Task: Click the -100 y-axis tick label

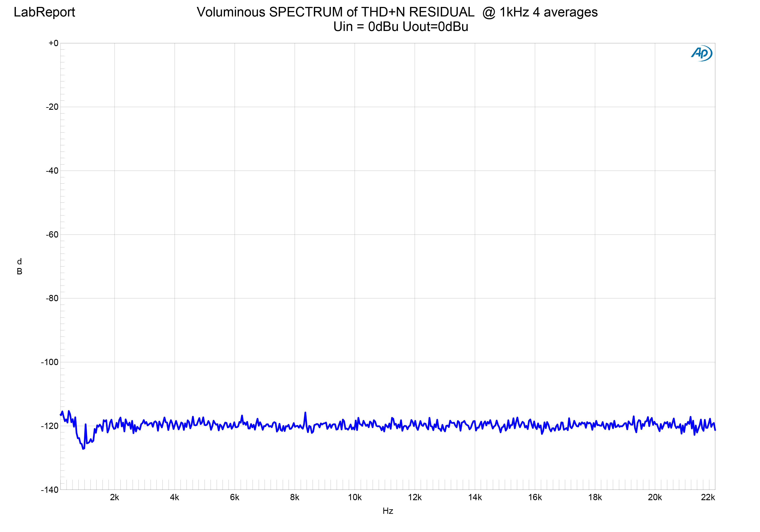Action: click(50, 362)
